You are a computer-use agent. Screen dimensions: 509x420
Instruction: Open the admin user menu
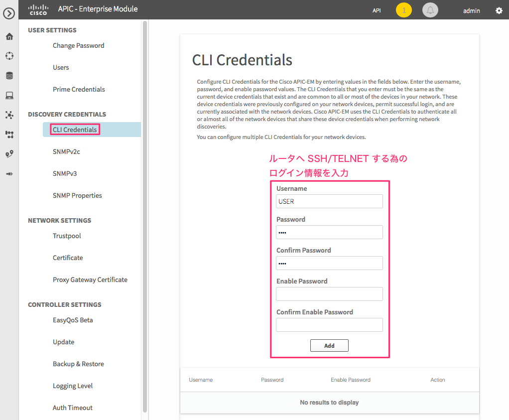(471, 11)
